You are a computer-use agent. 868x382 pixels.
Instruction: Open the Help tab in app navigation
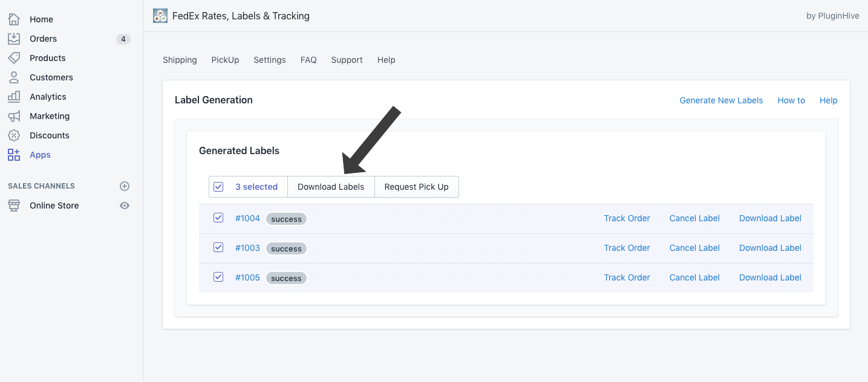click(386, 60)
